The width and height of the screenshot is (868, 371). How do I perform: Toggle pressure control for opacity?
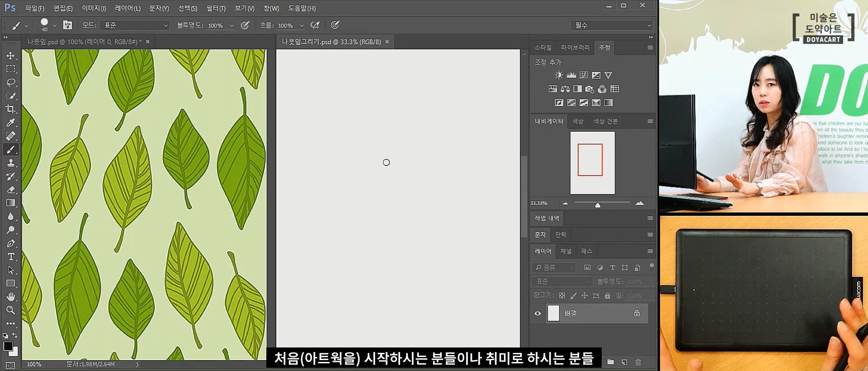[x=245, y=25]
